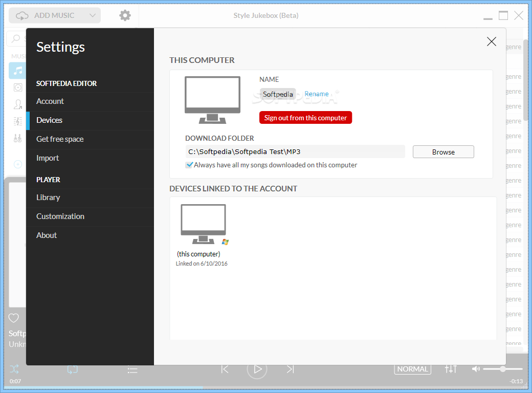Open the equalizer sliders icon
Screen dimensions: 532x393
[451, 369]
